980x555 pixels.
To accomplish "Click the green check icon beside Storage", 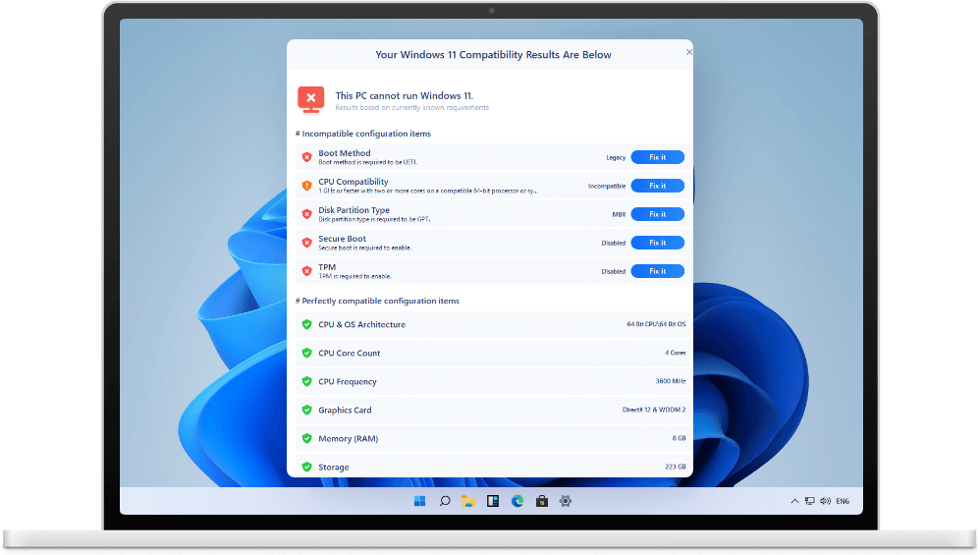I will tap(307, 467).
